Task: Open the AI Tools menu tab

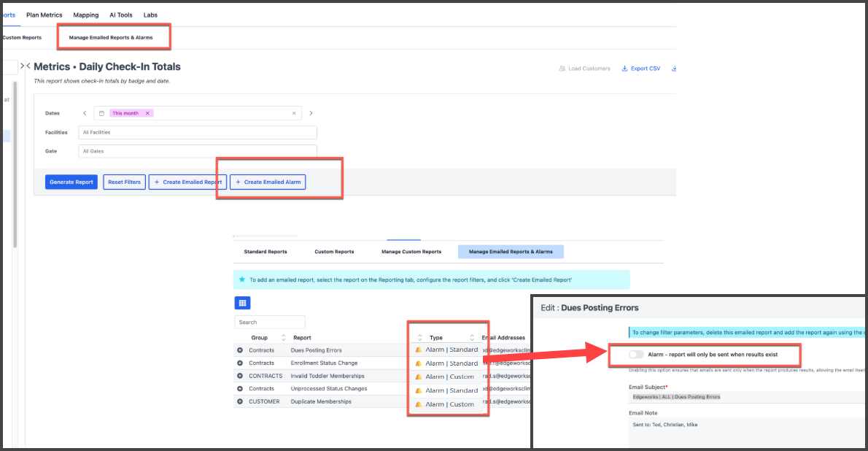Action: click(x=120, y=15)
